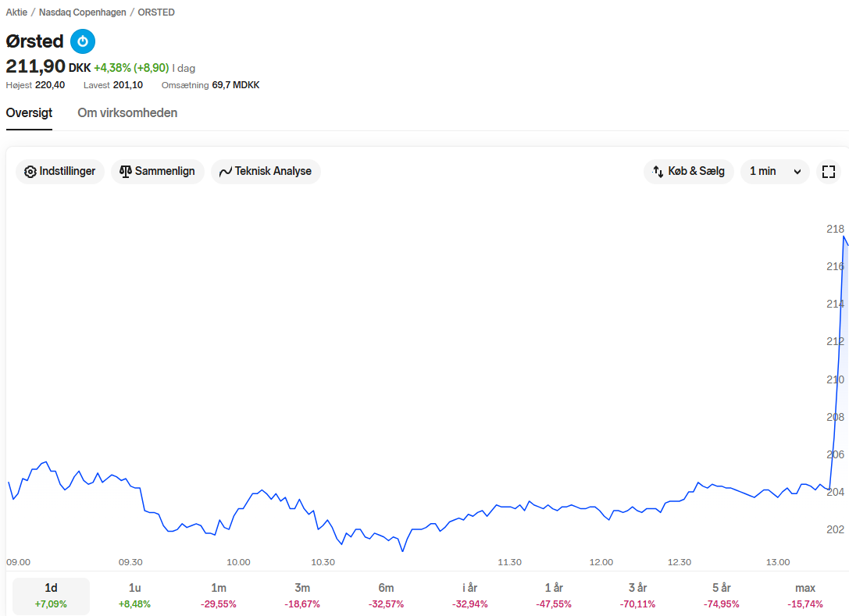This screenshot has width=849, height=616.
Task: Open Indstillinger chart settings
Action: pyautogui.click(x=59, y=172)
